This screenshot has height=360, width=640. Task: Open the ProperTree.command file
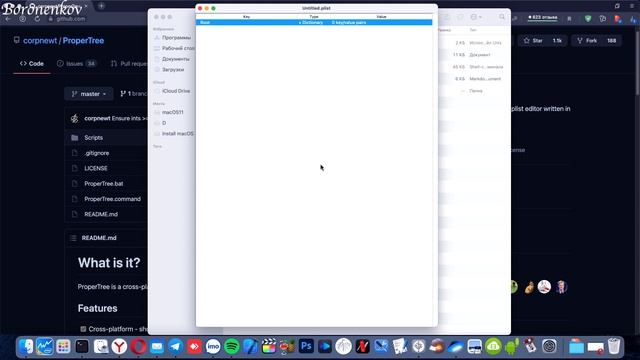[x=112, y=199]
